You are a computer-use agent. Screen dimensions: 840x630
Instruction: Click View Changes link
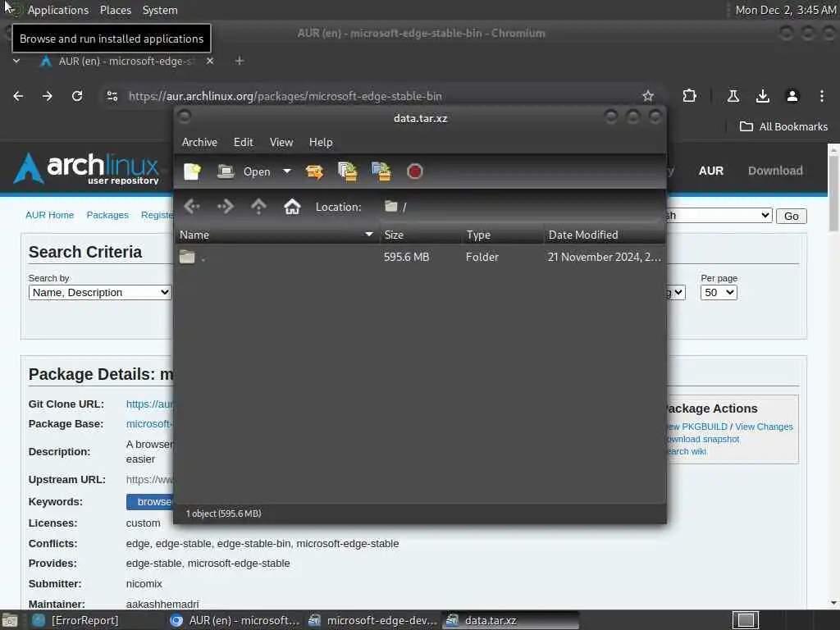pyautogui.click(x=764, y=427)
